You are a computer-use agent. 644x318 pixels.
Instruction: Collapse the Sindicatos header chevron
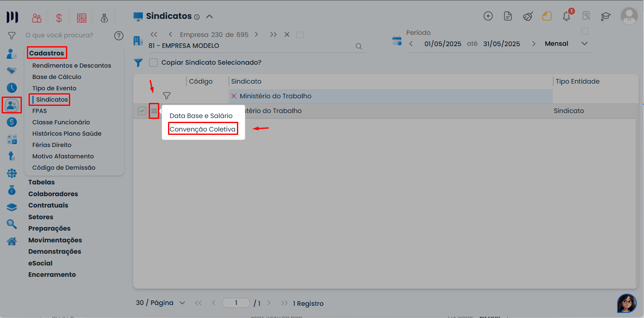click(x=209, y=16)
